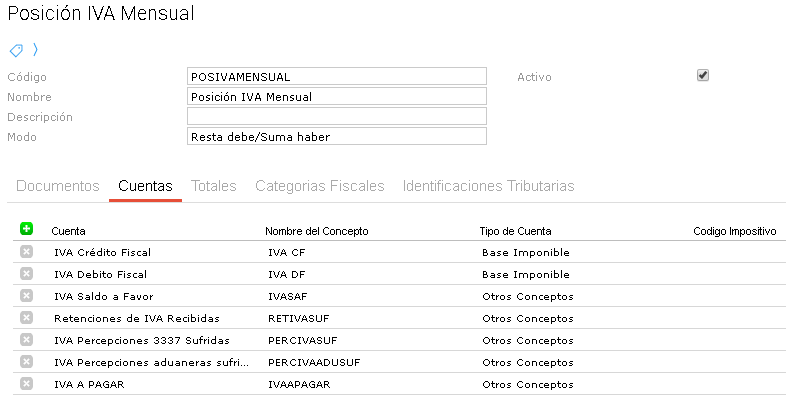Go to Categorias Fiscales tab
The height and width of the screenshot is (406, 786).
point(319,186)
